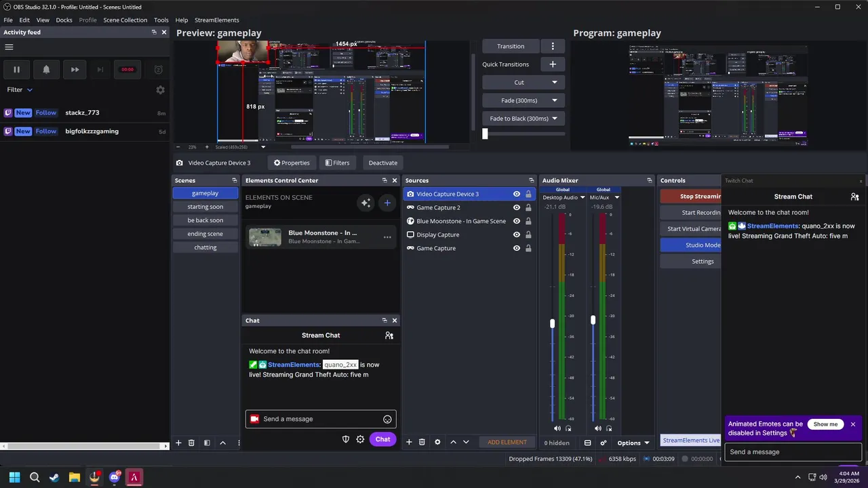Add a new Quick Transition

click(x=553, y=64)
